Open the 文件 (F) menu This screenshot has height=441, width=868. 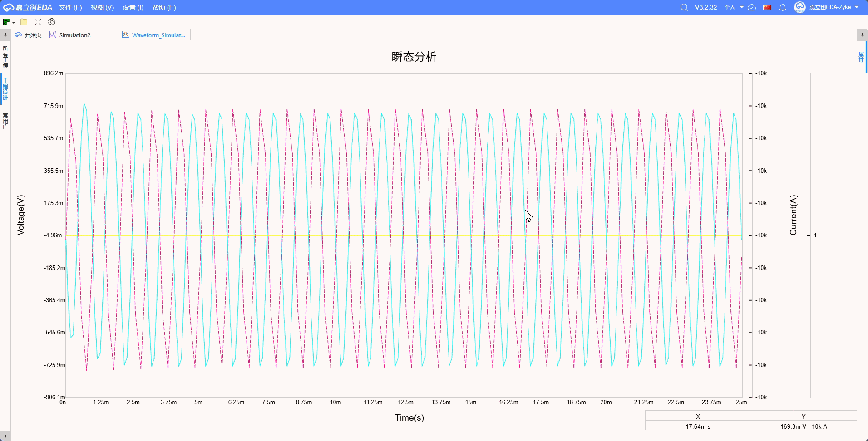[x=70, y=7]
